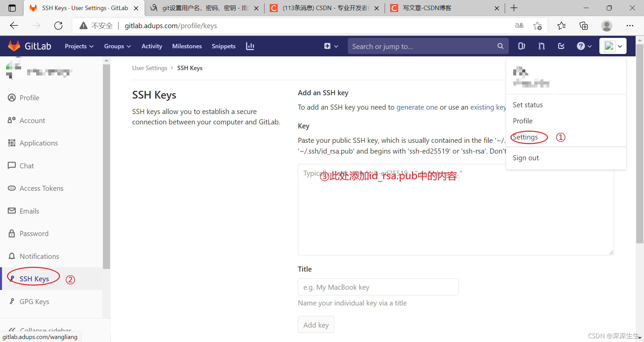Screen dimensions: 644x342
Task: Follow the 'generate one' link
Action: tap(417, 107)
